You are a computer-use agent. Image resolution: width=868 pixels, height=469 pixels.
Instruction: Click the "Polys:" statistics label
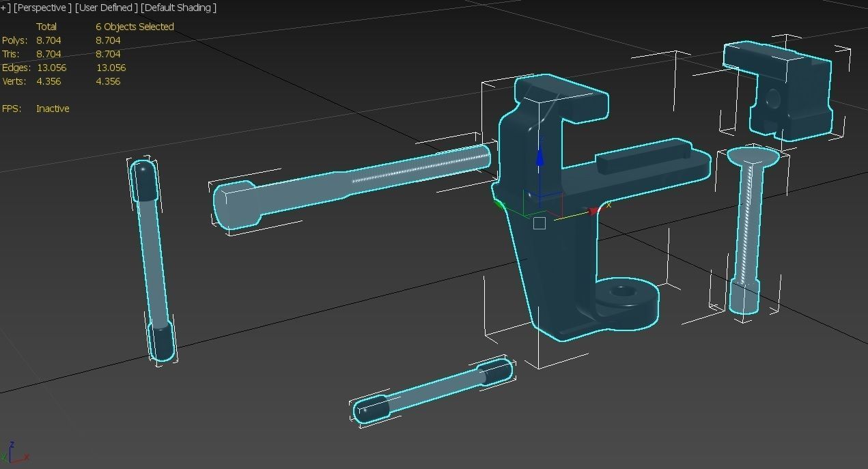(x=14, y=40)
